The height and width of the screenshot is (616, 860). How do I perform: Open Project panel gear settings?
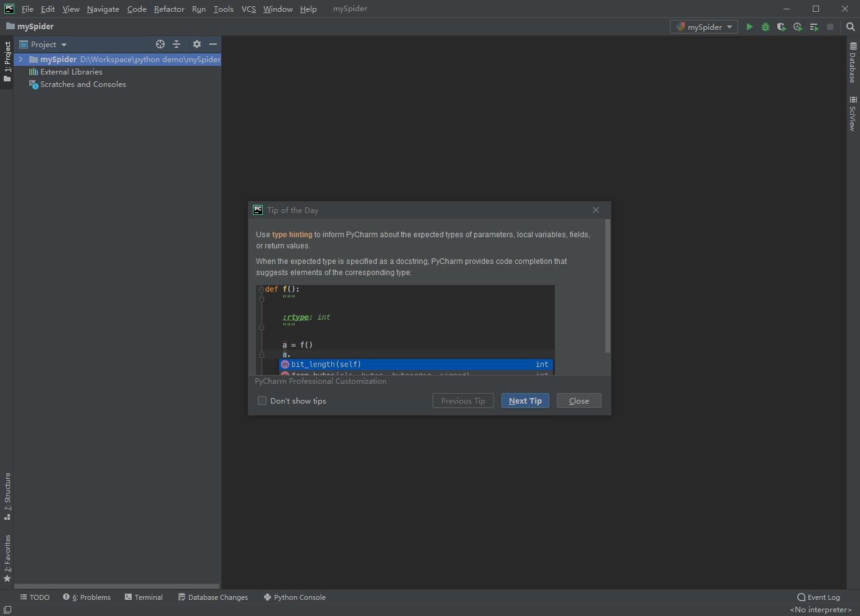click(x=197, y=44)
